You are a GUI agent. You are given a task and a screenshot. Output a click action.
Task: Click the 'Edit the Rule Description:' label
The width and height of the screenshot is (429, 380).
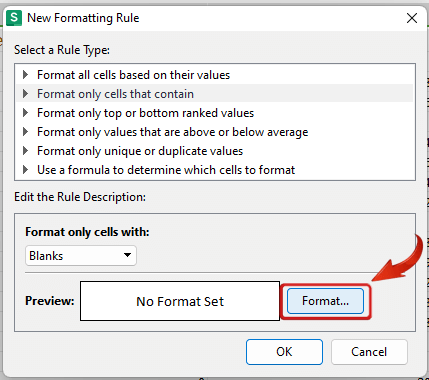tap(80, 197)
